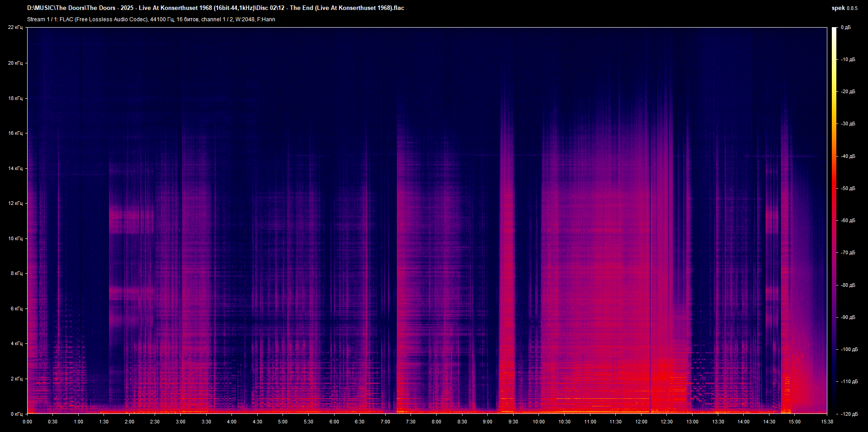Select the 3:00 time axis marker
The image size is (868, 432).
[x=180, y=422]
